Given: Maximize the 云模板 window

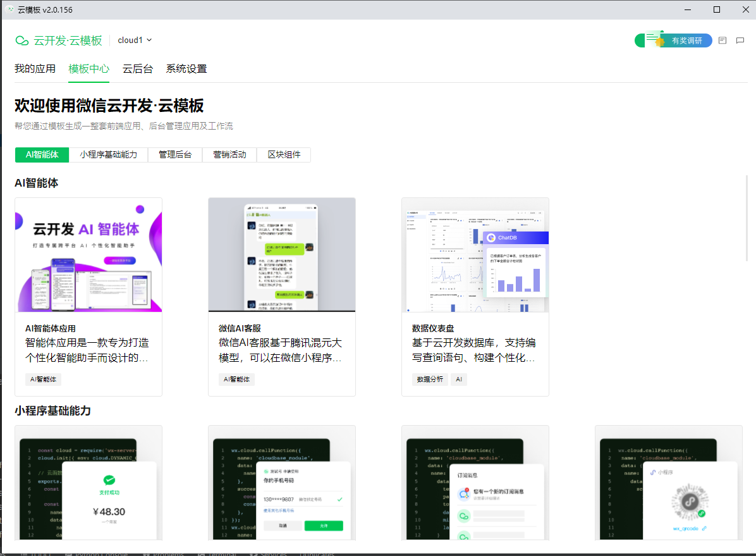Looking at the screenshot, I should (x=716, y=9).
